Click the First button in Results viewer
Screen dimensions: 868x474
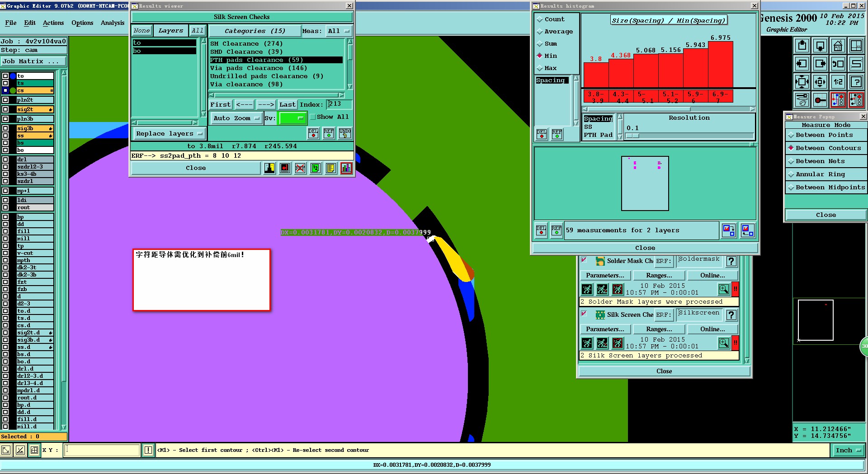pos(221,105)
